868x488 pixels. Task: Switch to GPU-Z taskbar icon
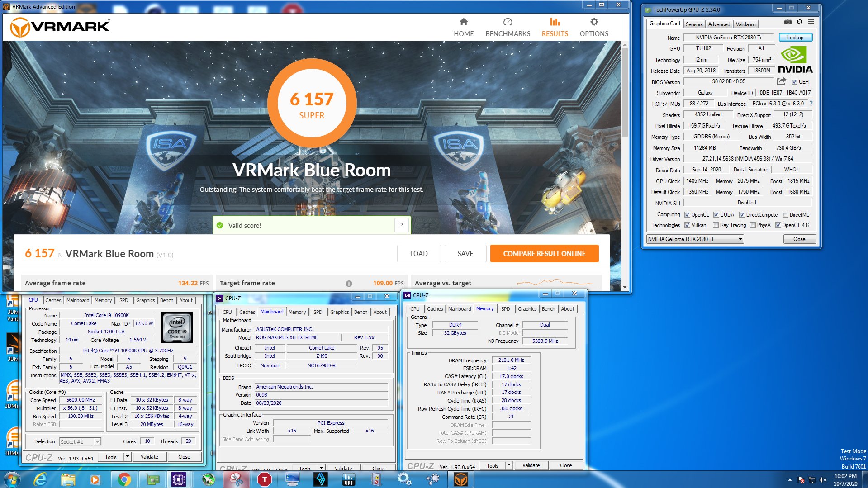click(152, 479)
